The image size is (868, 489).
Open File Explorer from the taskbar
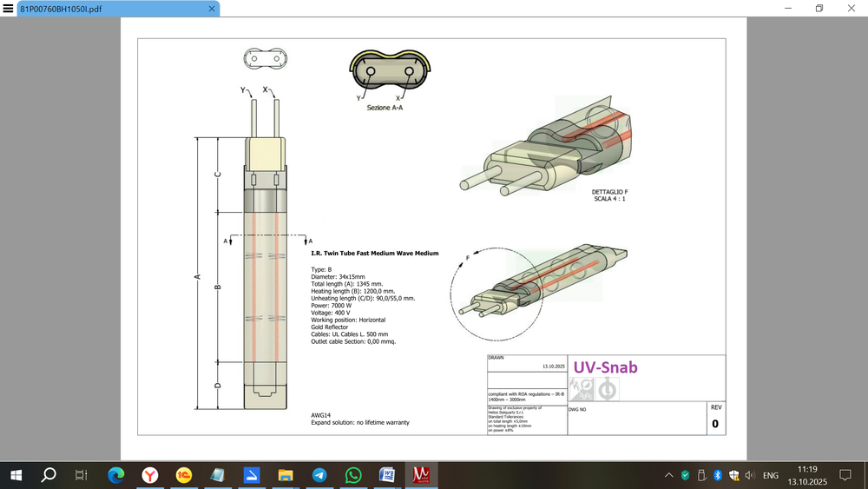click(286, 474)
